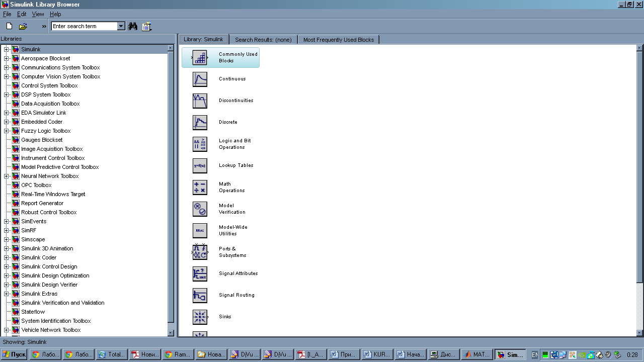
Task: Click the EN language indicator in tray
Action: [535, 355]
